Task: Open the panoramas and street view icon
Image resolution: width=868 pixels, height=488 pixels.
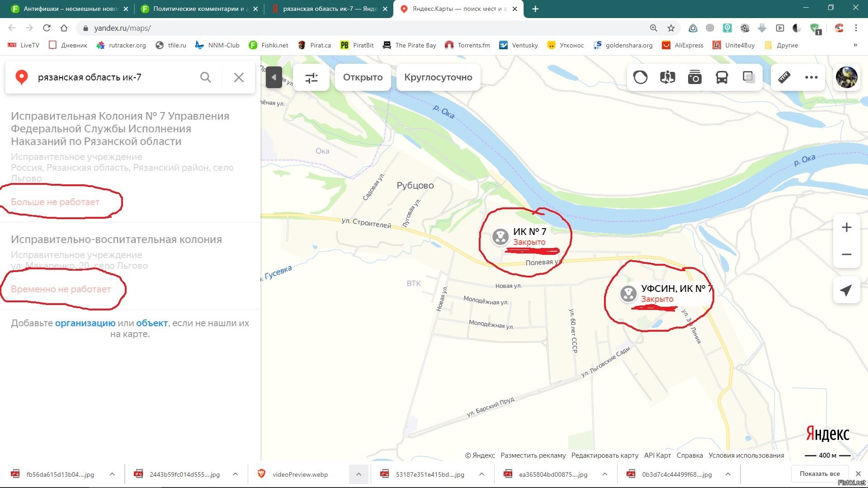Action: click(667, 78)
